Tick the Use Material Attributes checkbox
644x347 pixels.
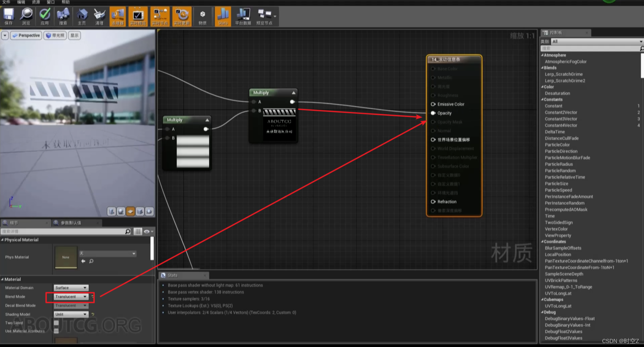point(56,331)
